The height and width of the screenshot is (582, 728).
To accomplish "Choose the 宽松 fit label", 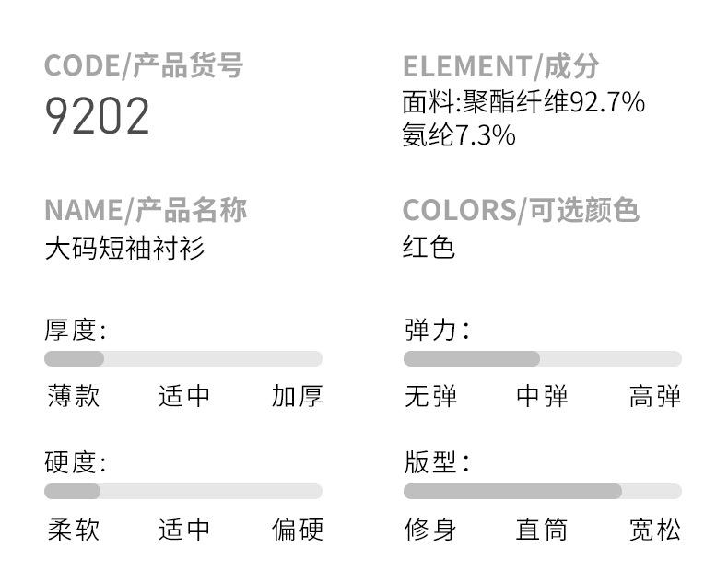I will pos(654,530).
